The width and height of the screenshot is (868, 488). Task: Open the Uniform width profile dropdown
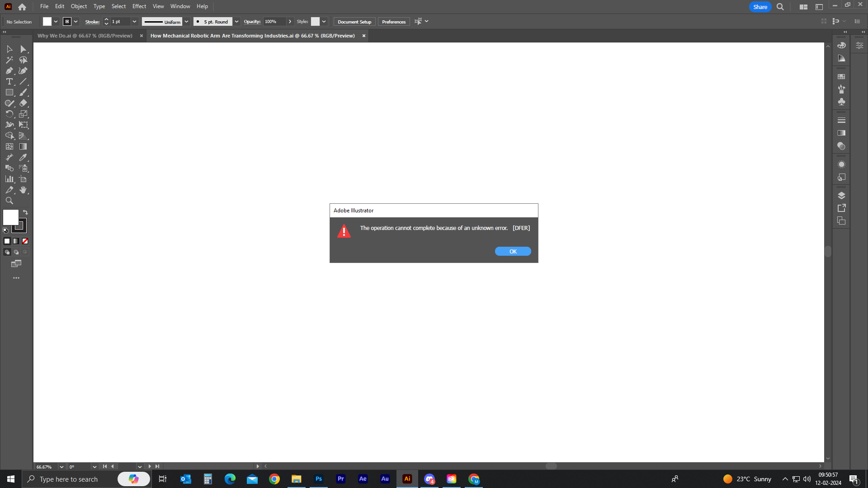click(x=187, y=21)
